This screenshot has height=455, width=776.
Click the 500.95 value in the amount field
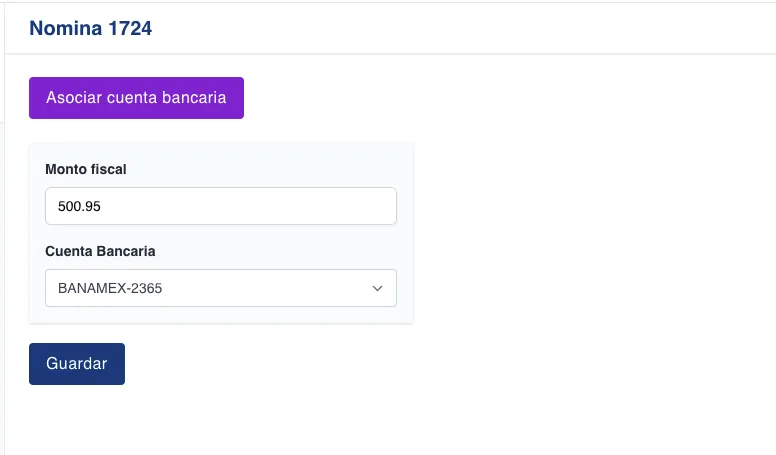coord(80,207)
